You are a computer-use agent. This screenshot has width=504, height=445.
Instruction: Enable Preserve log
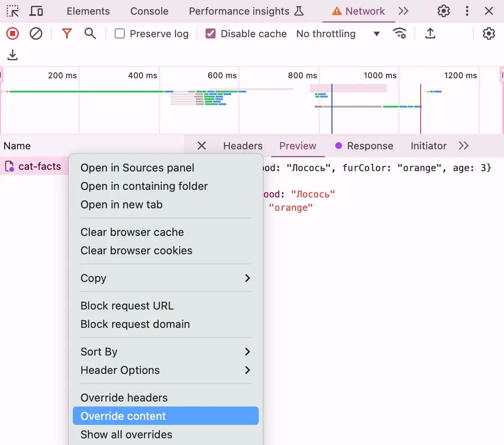pos(120,33)
